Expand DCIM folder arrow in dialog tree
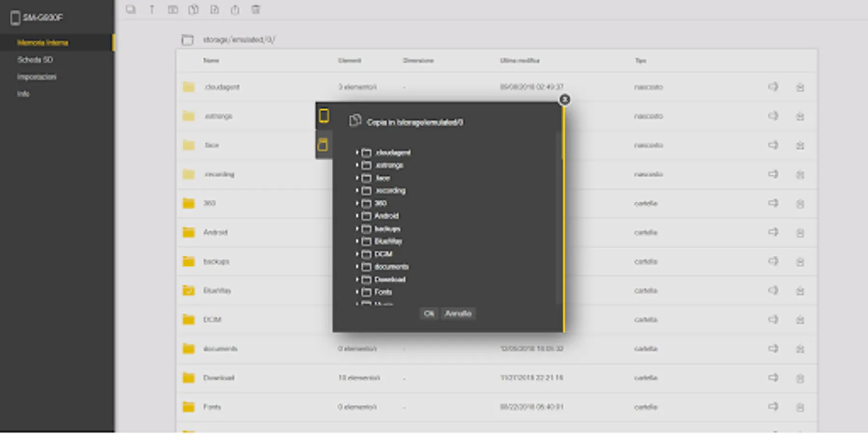 click(x=357, y=254)
